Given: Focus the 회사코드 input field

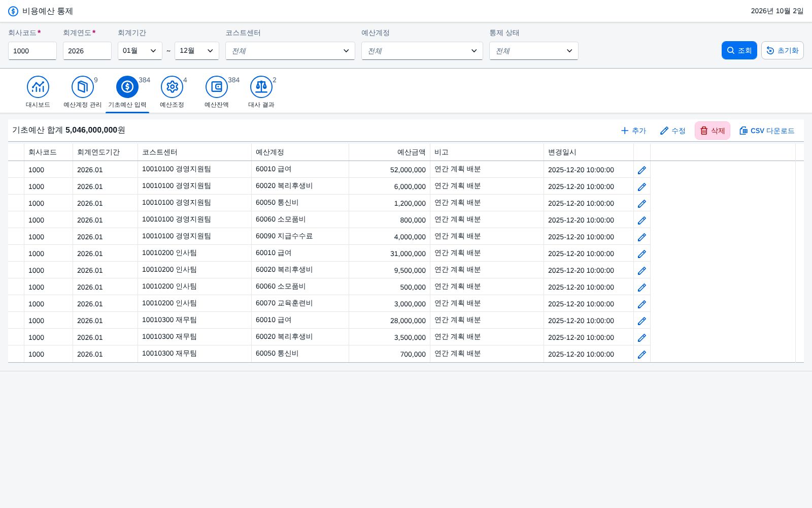Looking at the screenshot, I should coord(32,51).
